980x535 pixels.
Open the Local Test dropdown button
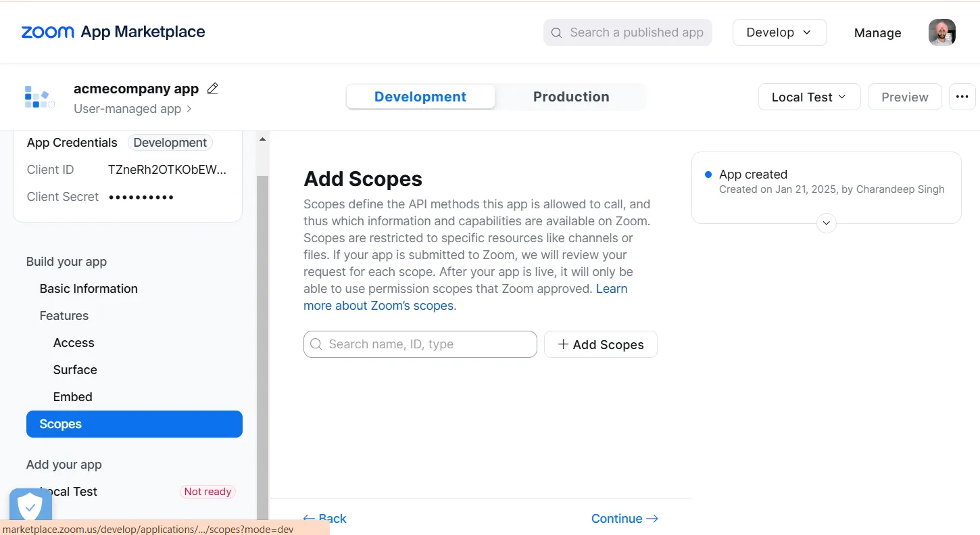click(x=809, y=97)
